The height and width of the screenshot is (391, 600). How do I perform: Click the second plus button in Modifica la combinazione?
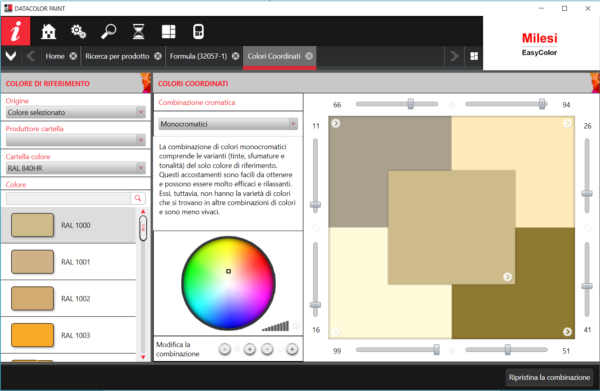[x=292, y=349]
